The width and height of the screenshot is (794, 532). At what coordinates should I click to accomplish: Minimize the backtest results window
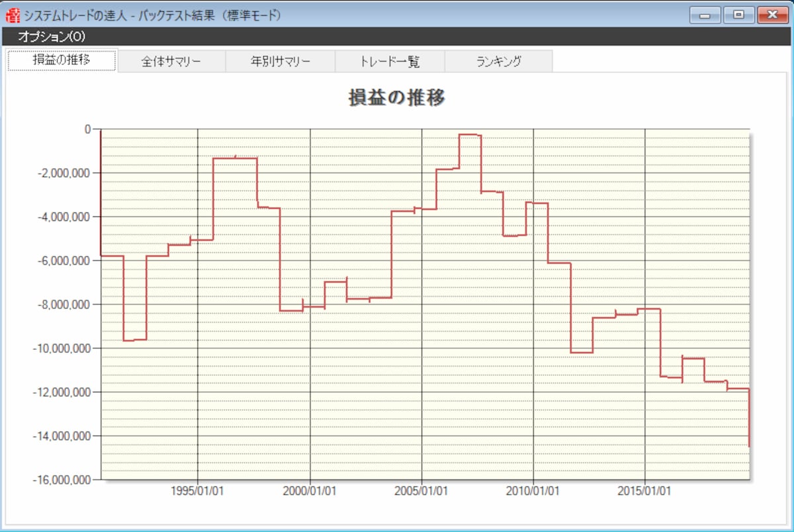[705, 14]
